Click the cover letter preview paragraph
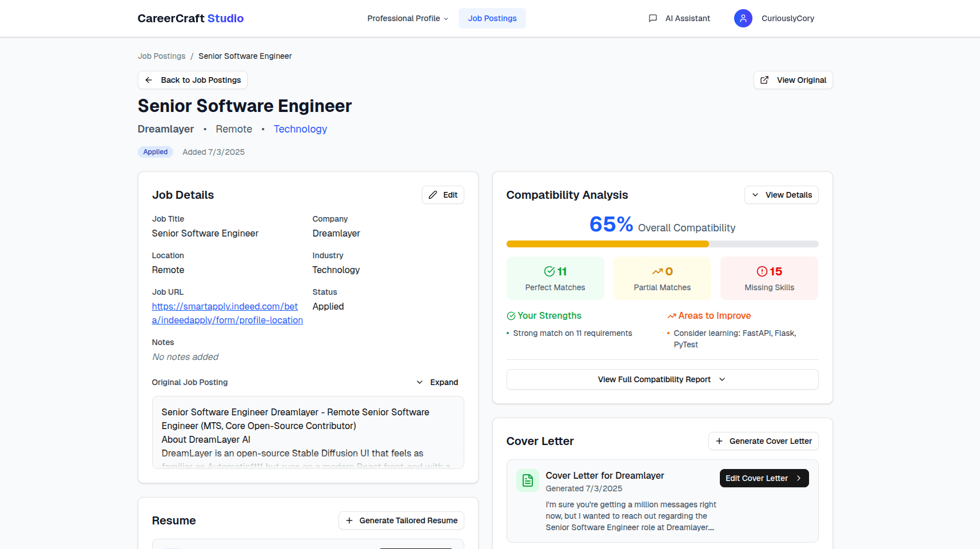Screen dimensions: 980x549 [x=631, y=516]
